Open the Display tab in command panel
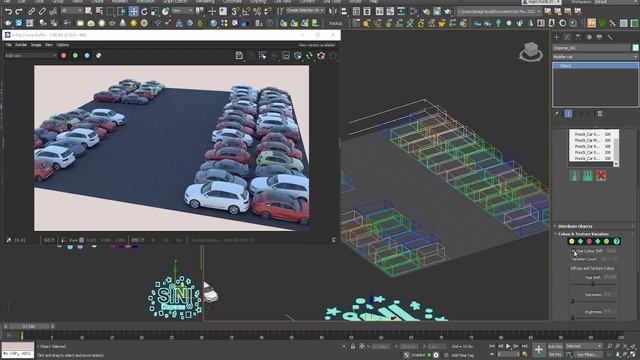Viewport: 640px width, 360px height. coord(599,37)
